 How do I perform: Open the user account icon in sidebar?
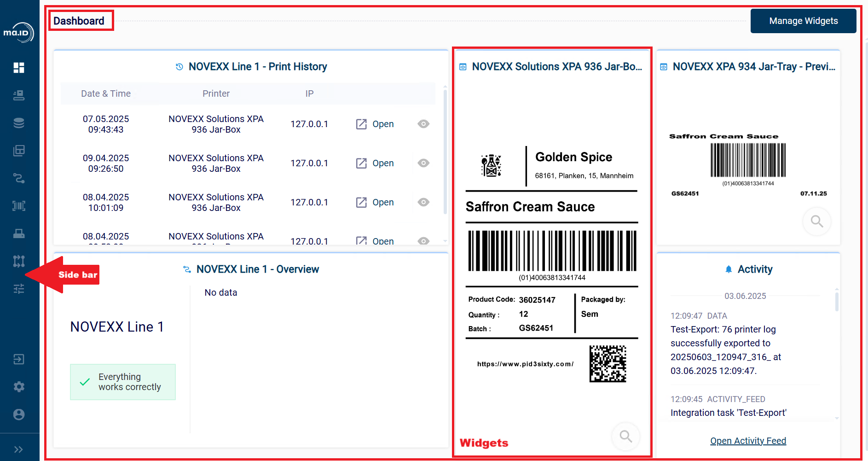pos(19,414)
